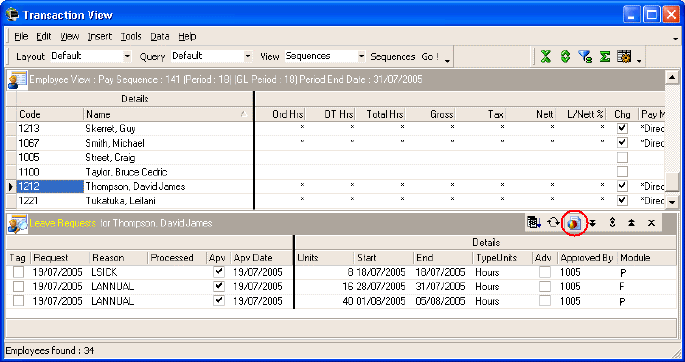Toggle Chg checkbox for Tukatuka, Leilani
685x362 pixels.
tap(622, 200)
